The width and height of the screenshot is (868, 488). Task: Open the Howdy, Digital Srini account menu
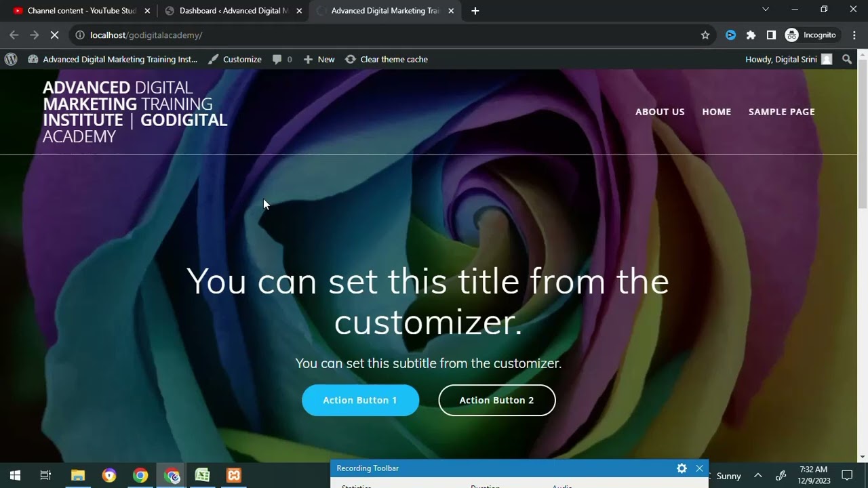[789, 60]
